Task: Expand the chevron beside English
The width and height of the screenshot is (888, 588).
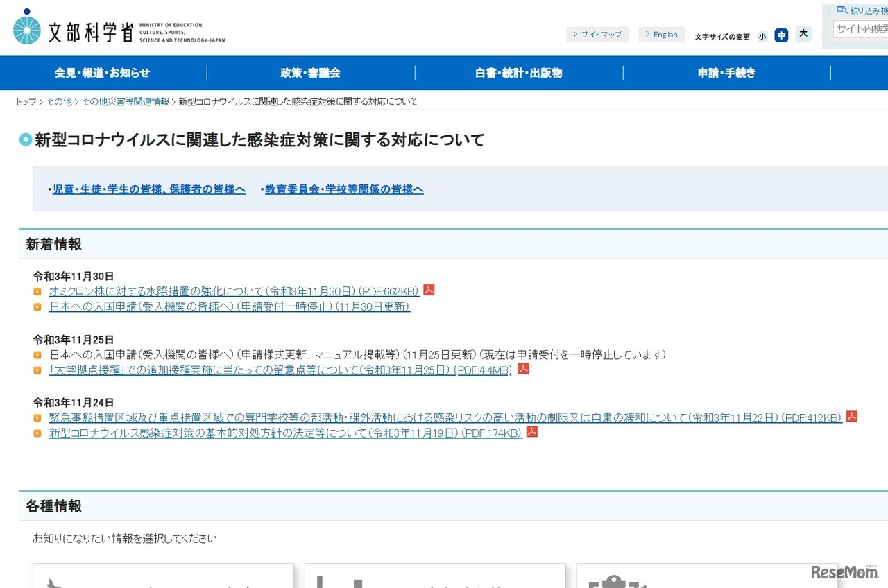Action: (x=647, y=34)
